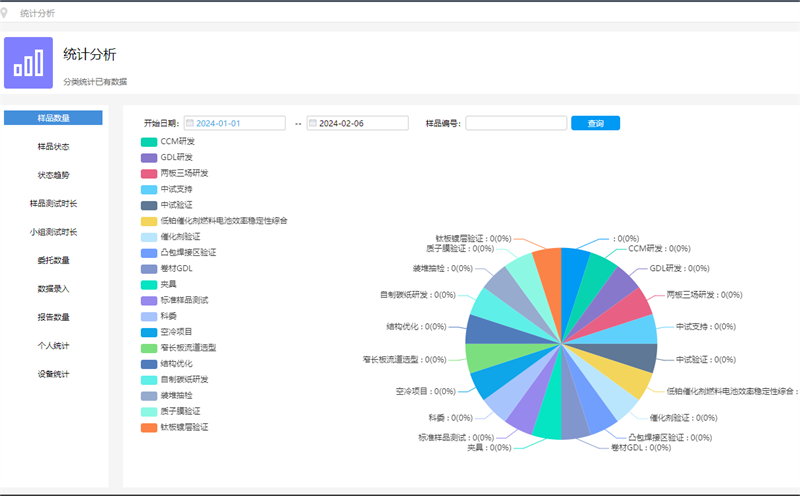Click the green 窄长板流道选型 pie slice

tap(485, 357)
